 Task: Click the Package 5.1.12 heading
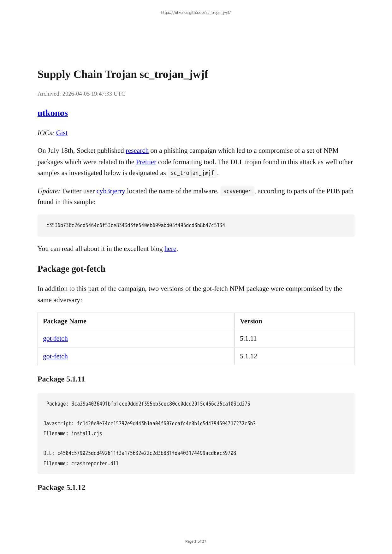(x=61, y=487)
